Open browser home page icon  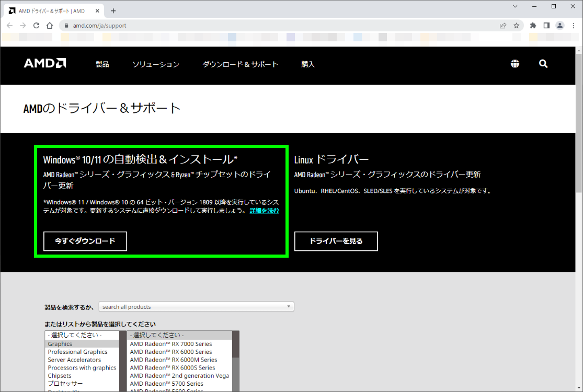tap(50, 26)
